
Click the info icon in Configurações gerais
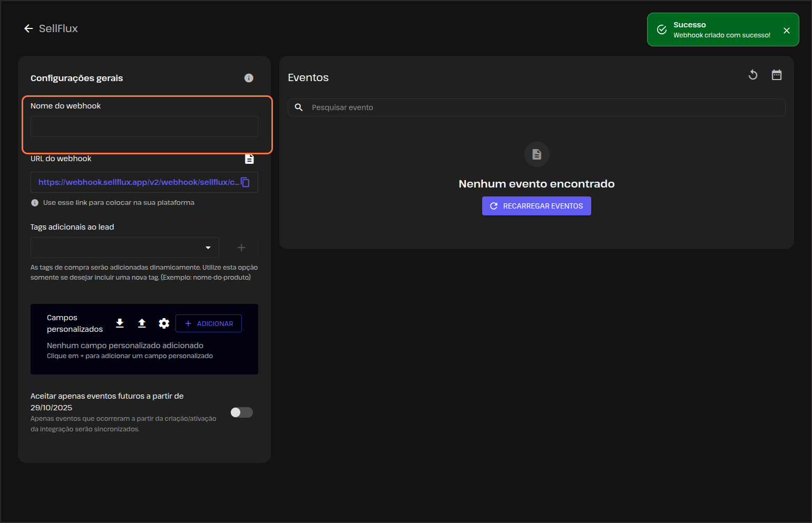pos(249,78)
